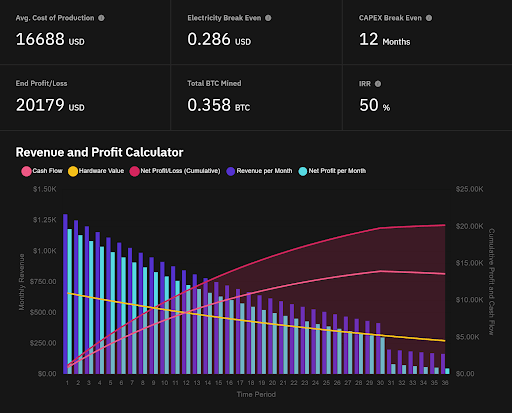This screenshot has height=413, width=512.
Task: Toggle Revenue per Month legend item
Action: point(259,171)
